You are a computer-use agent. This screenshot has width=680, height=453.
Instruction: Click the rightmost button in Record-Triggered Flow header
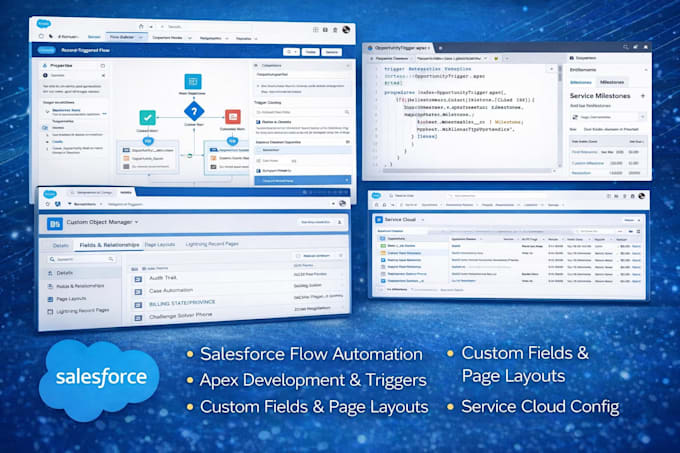pyautogui.click(x=332, y=52)
